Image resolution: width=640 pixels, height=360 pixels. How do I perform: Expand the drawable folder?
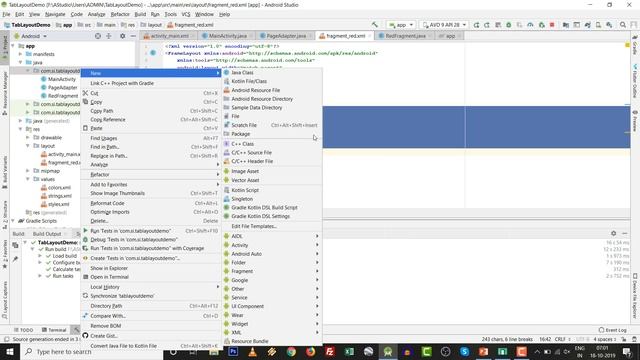(x=28, y=138)
